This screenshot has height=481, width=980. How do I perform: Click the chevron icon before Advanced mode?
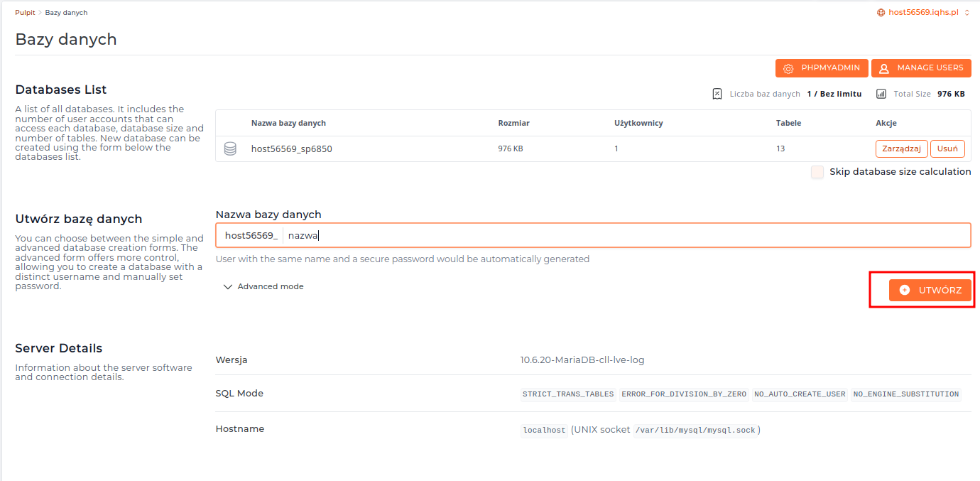point(228,286)
